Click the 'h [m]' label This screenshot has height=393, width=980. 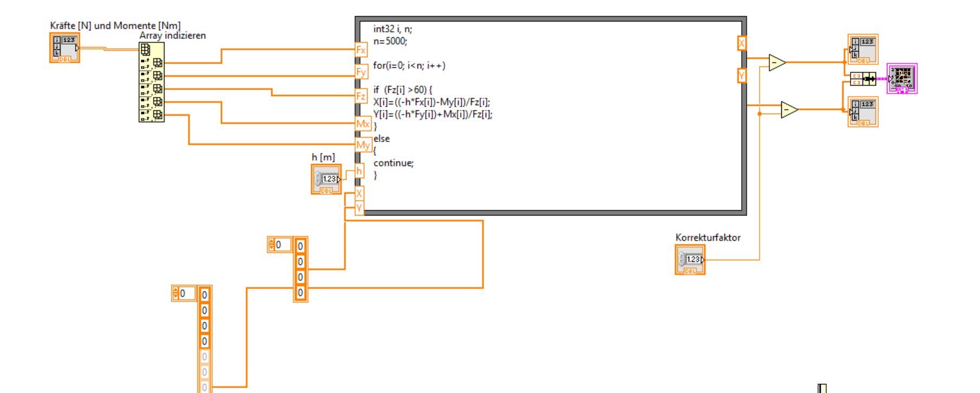pyautogui.click(x=323, y=157)
